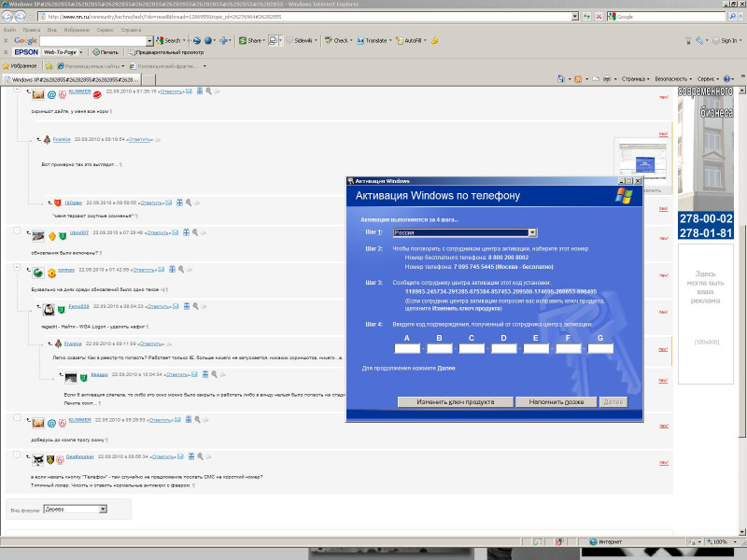Click the wrench settings icon in the Google Toolbar

pyautogui.click(x=698, y=40)
